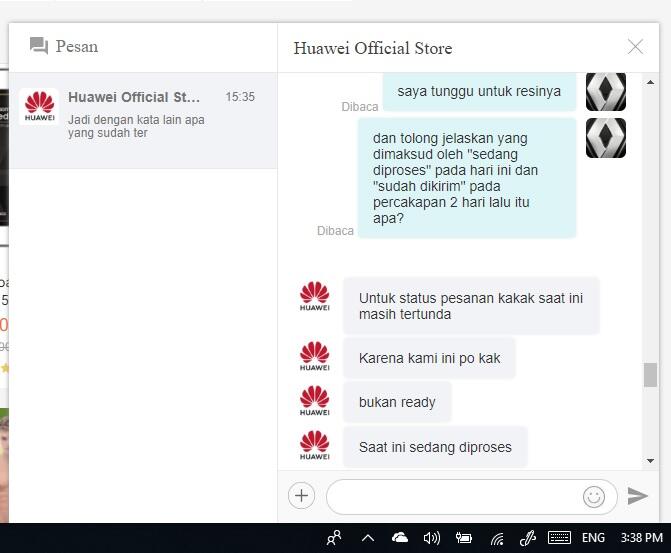Open the volume speaker control in taskbar
The width and height of the screenshot is (671, 553).
431,538
